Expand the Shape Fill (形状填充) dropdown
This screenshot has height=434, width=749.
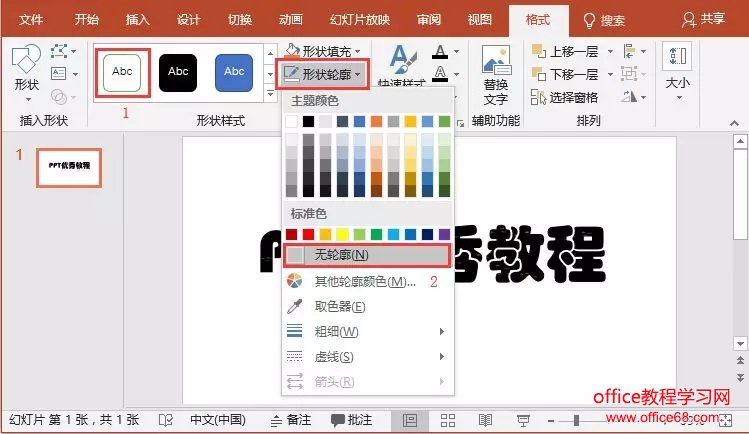[x=322, y=51]
